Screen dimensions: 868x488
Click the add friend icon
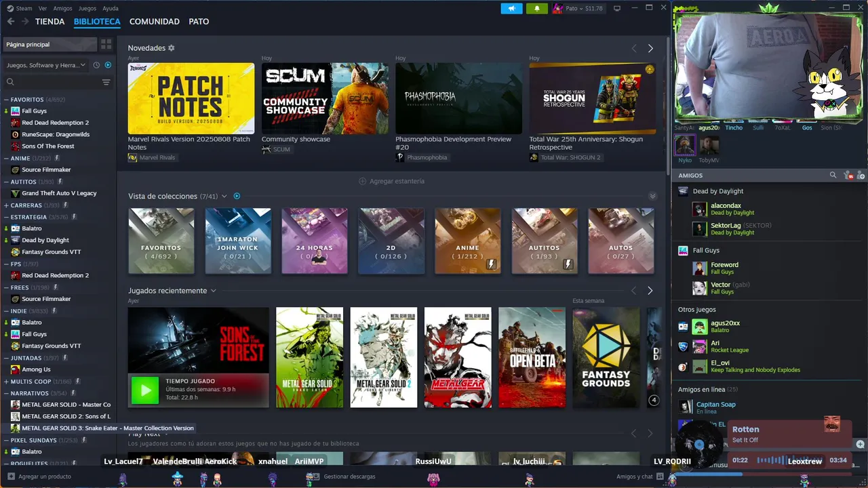(860, 176)
